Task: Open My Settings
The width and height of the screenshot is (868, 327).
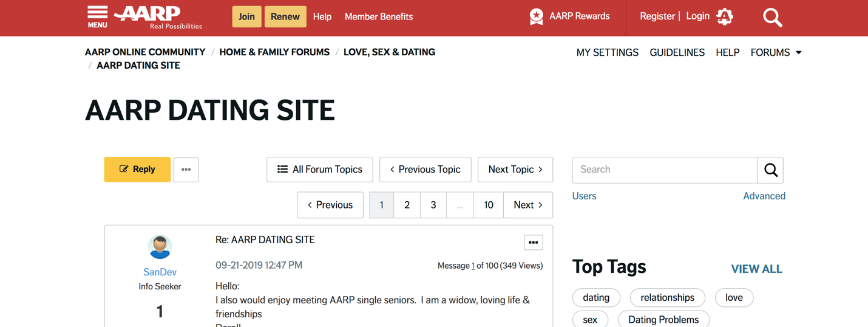Action: point(607,53)
